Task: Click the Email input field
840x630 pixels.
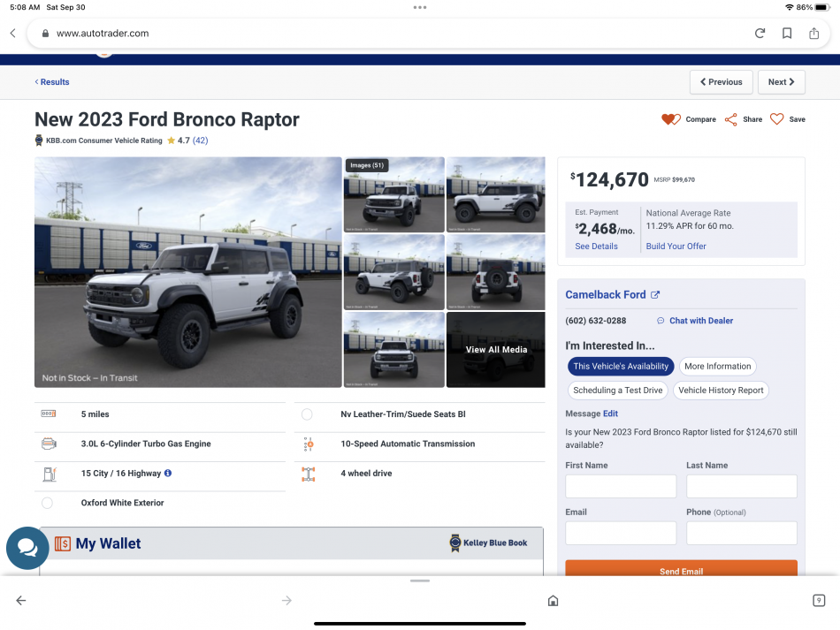Action: (x=621, y=533)
